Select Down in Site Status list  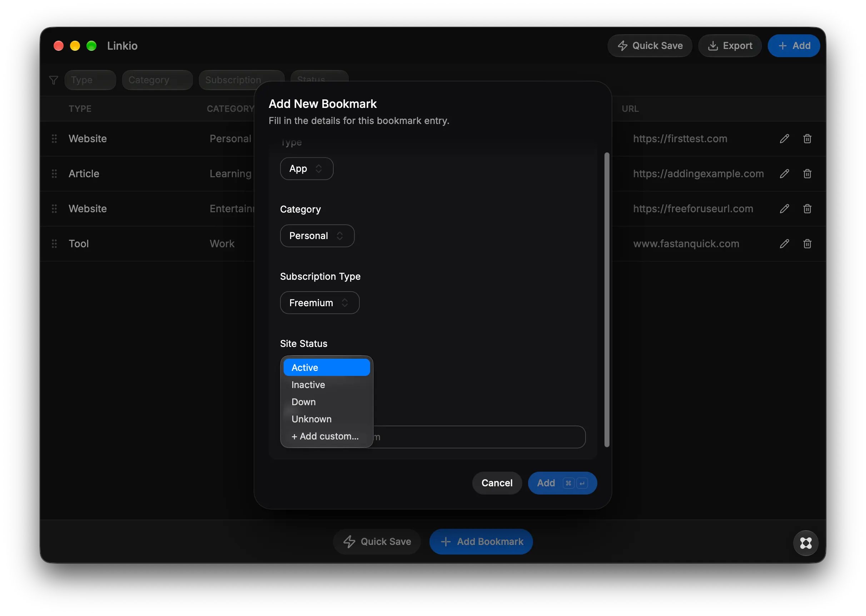point(327,402)
